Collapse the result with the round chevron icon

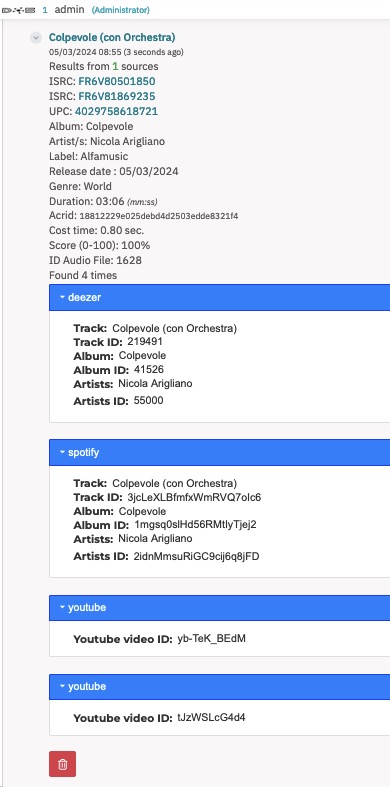coord(36,38)
